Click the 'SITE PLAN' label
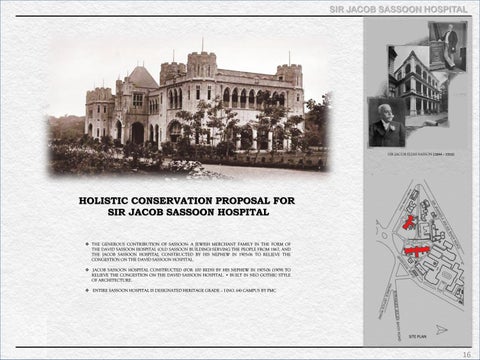Screen dimensions: 480x360 click(417, 337)
